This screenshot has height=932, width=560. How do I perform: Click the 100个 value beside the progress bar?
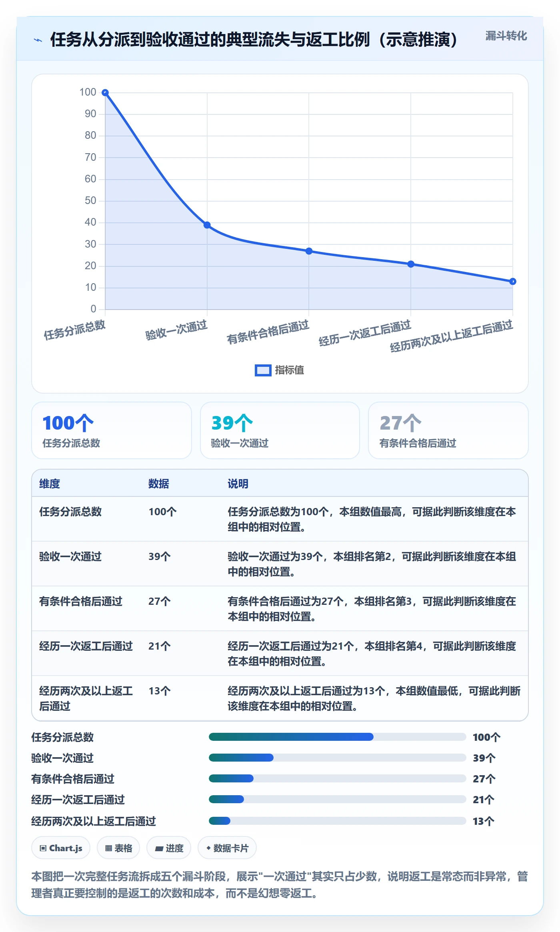[x=486, y=737]
